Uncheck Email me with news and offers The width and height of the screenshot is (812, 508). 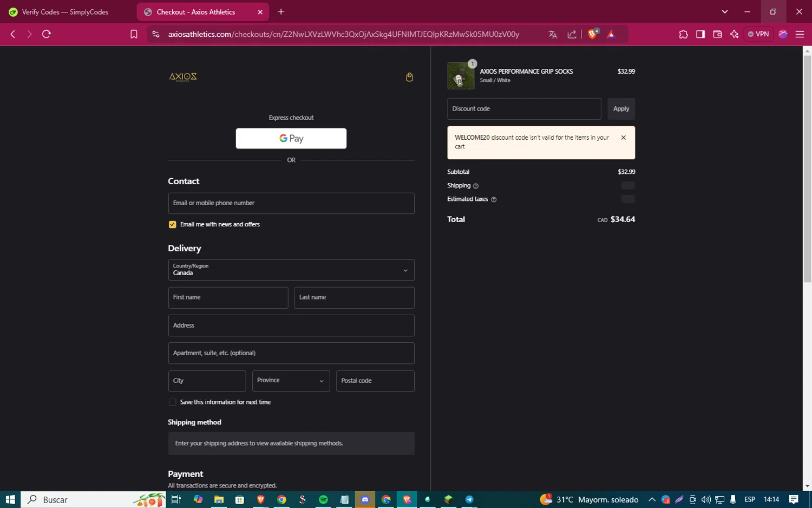(172, 225)
